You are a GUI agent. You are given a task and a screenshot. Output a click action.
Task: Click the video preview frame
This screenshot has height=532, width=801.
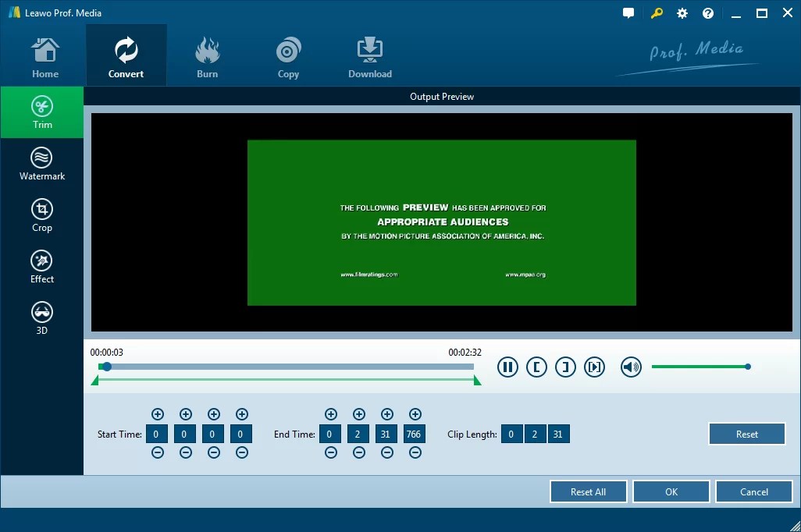coord(442,222)
